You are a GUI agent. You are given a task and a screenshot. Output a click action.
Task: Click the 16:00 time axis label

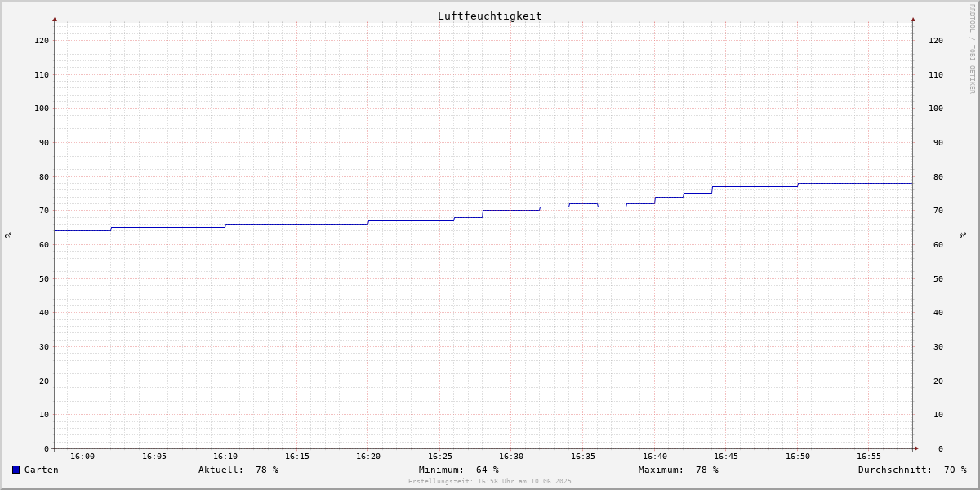tap(82, 457)
